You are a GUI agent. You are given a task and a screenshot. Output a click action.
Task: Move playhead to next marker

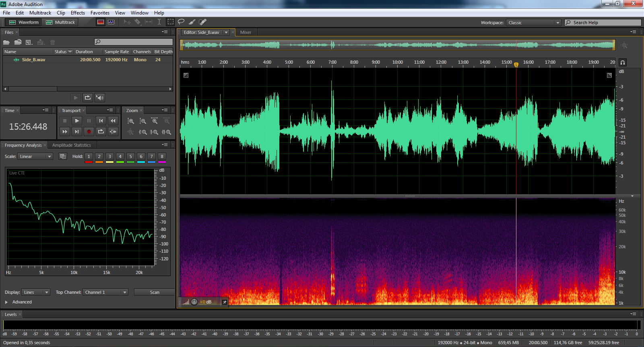(x=77, y=131)
